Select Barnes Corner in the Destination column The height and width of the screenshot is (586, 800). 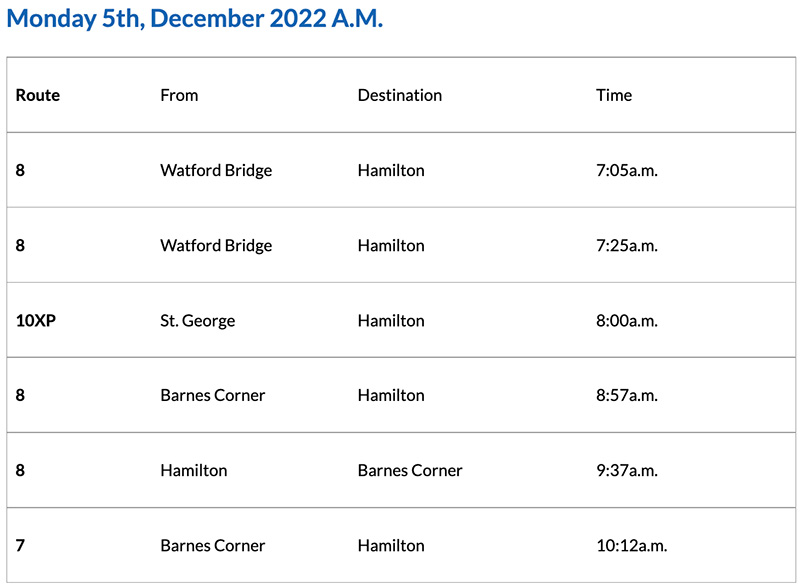coord(410,470)
